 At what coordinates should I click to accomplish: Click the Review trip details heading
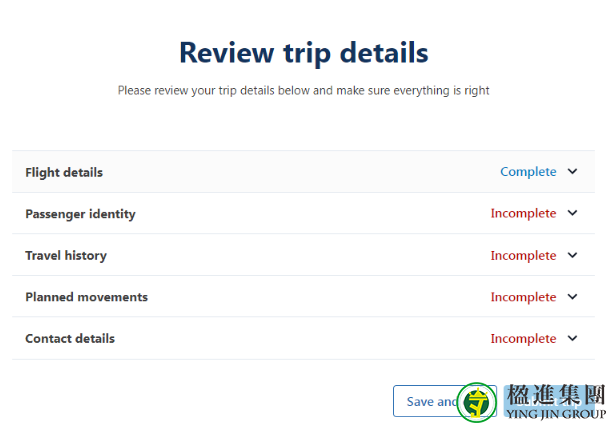pos(304,53)
